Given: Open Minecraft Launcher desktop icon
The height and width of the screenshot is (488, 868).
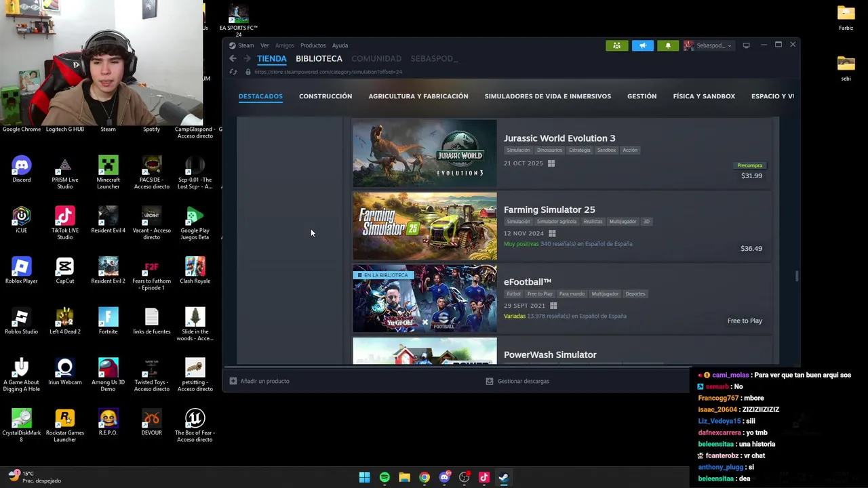Looking at the screenshot, I should 108,173.
